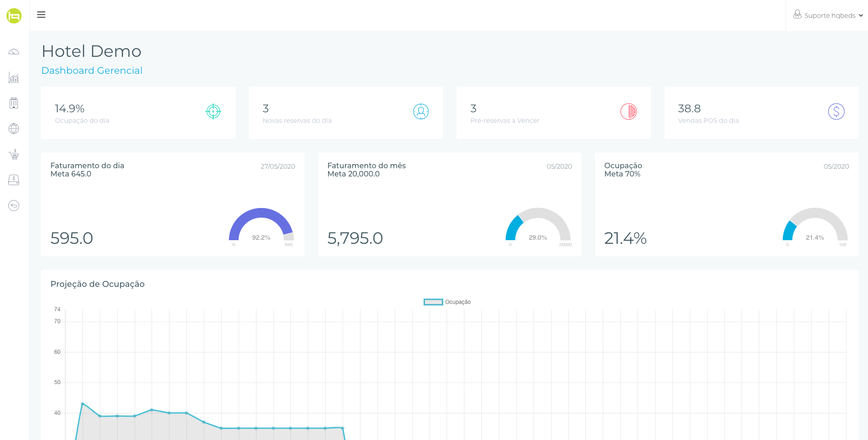This screenshot has height=440, width=868.
Task: Click the Hotel Demo title
Action: 92,51
